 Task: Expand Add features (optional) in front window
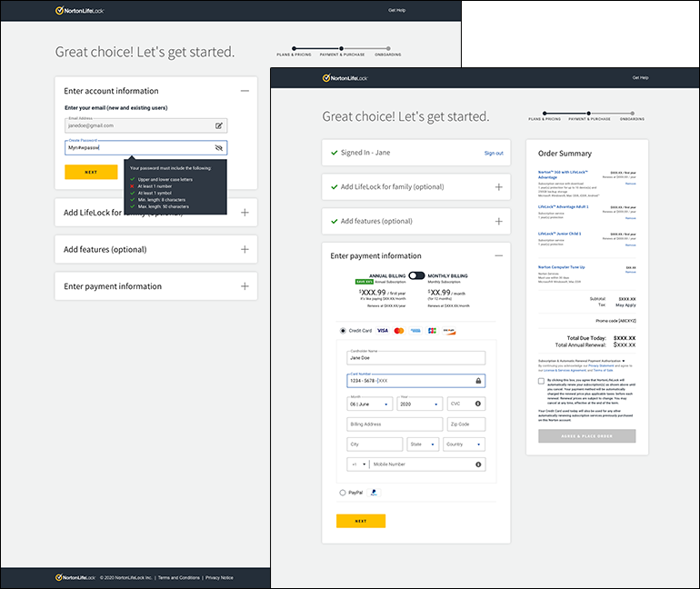pos(499,221)
